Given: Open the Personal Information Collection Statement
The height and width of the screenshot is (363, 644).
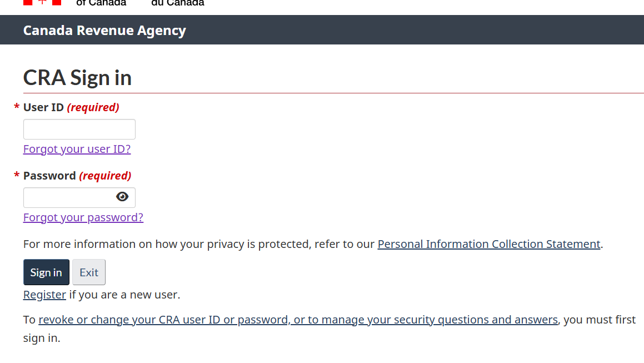Looking at the screenshot, I should pos(489,243).
